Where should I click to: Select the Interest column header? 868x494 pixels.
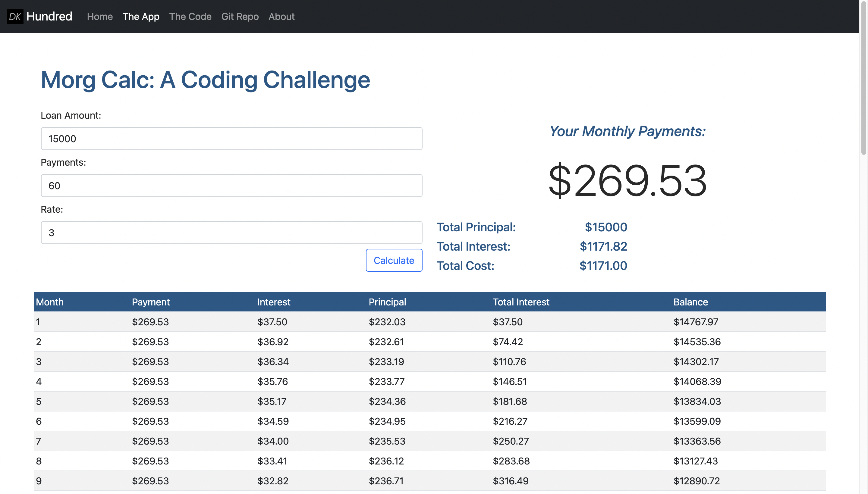[274, 302]
